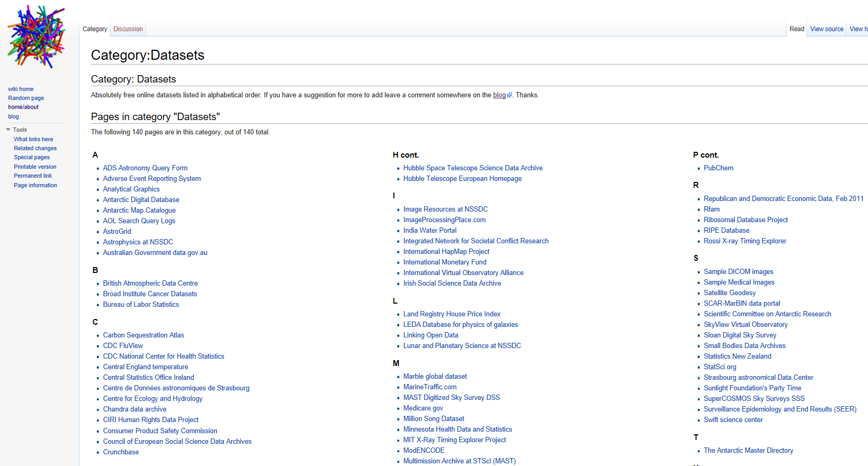Open RIPE Database
The height and width of the screenshot is (466, 868).
(726, 230)
